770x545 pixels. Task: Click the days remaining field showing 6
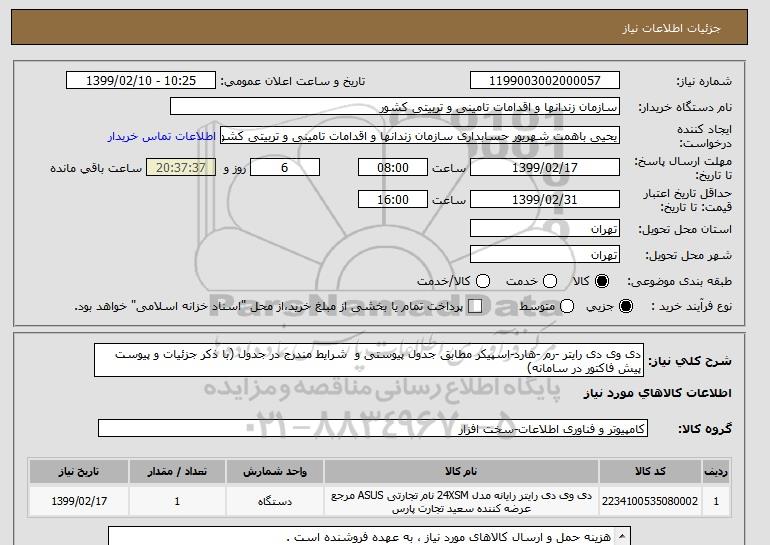[285, 167]
